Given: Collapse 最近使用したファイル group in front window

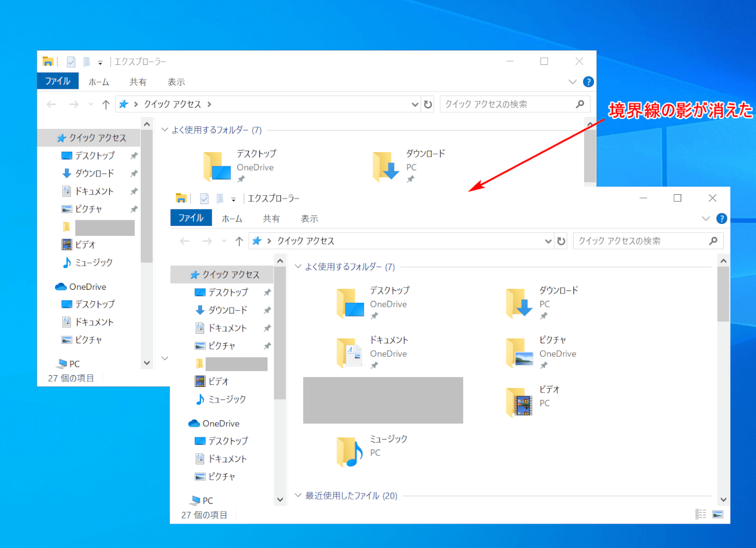Looking at the screenshot, I should 298,496.
